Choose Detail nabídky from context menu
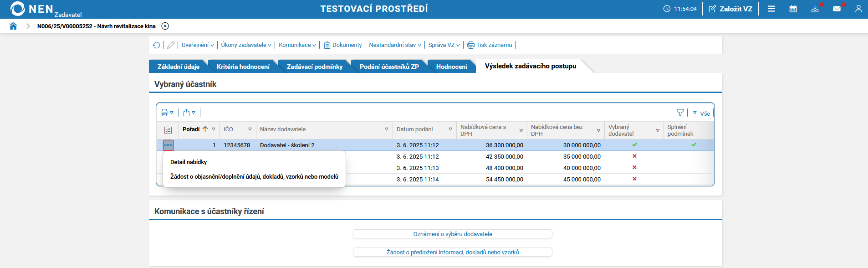868x268 pixels. coord(189,162)
